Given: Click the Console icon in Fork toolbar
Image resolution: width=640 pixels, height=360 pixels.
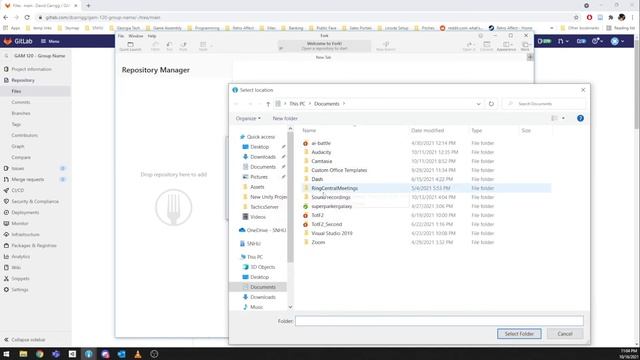Looking at the screenshot, I should pos(487,46).
